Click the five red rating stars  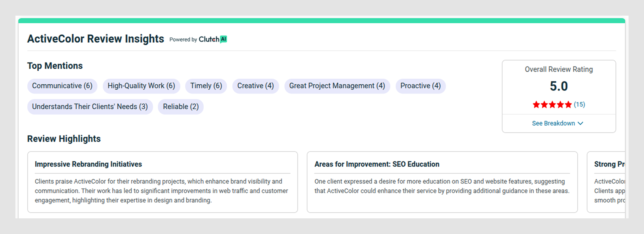tap(552, 104)
